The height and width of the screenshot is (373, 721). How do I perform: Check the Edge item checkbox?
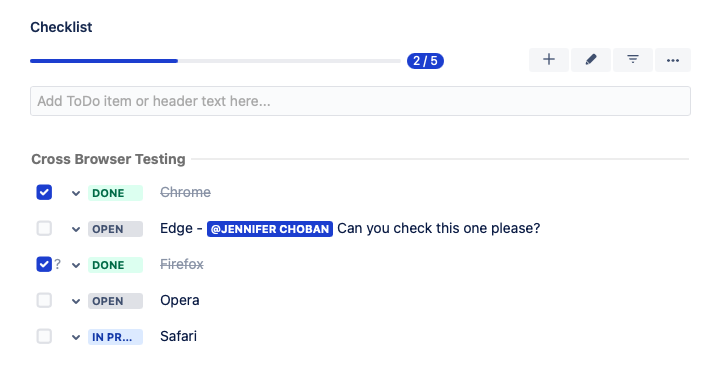coord(44,228)
